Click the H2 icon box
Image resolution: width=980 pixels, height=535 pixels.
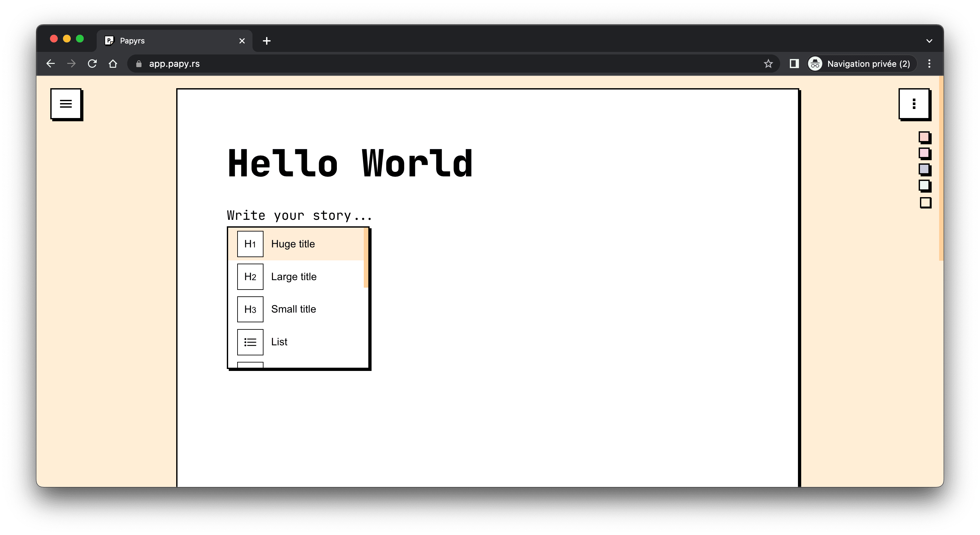pos(250,277)
